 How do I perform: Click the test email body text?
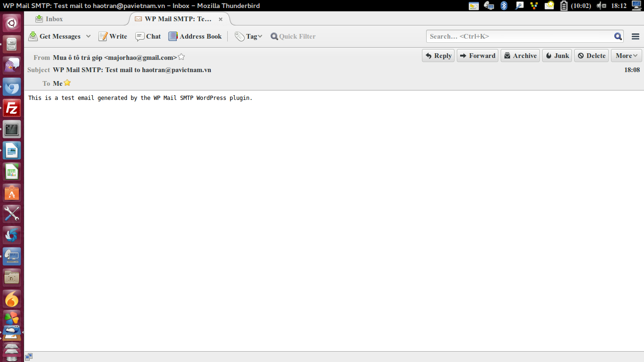[140, 98]
